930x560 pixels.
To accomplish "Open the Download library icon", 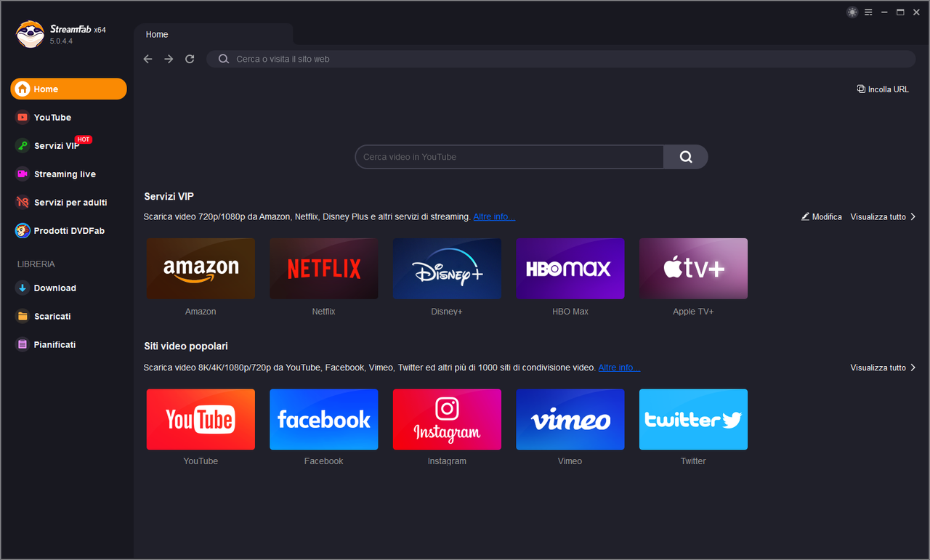I will tap(23, 288).
